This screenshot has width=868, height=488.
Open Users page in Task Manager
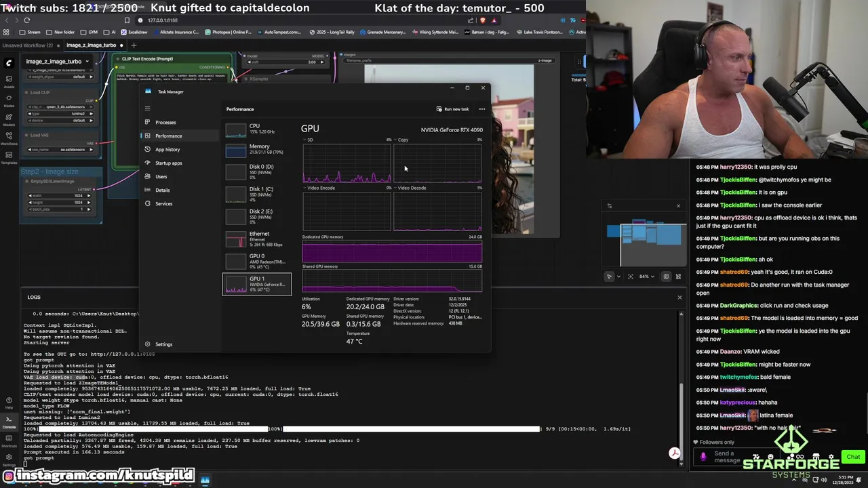pos(161,176)
